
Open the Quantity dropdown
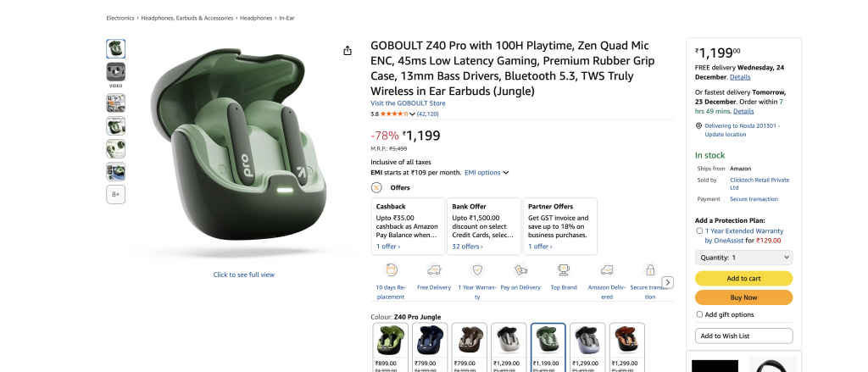click(x=743, y=257)
